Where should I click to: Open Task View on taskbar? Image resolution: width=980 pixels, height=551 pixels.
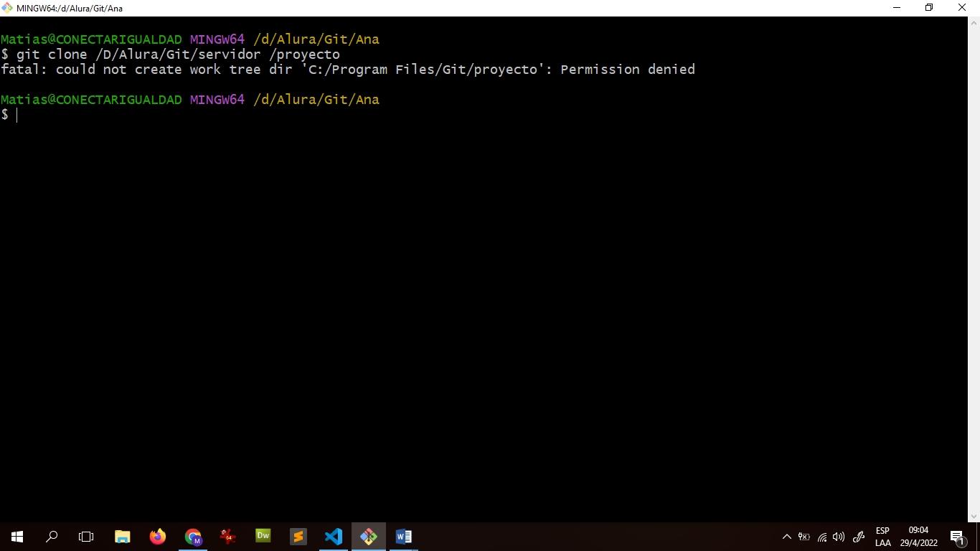86,536
